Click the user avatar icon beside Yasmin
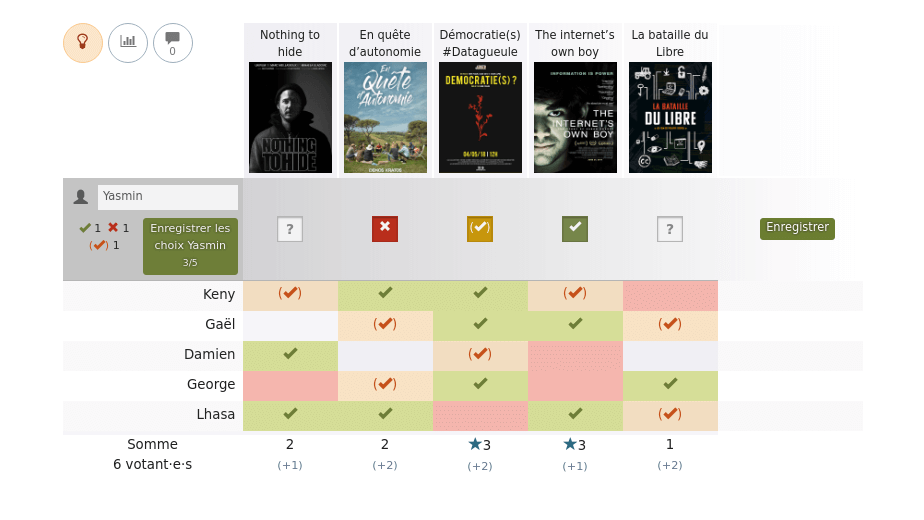 [81, 196]
